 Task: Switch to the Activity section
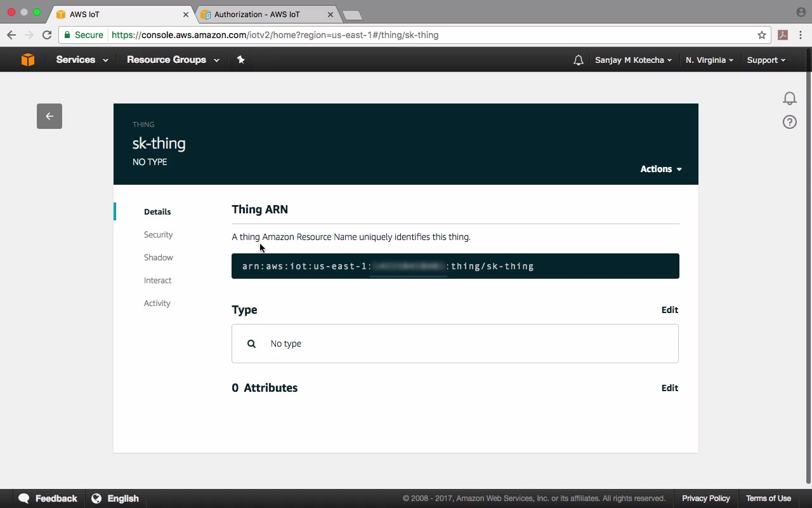coord(157,304)
